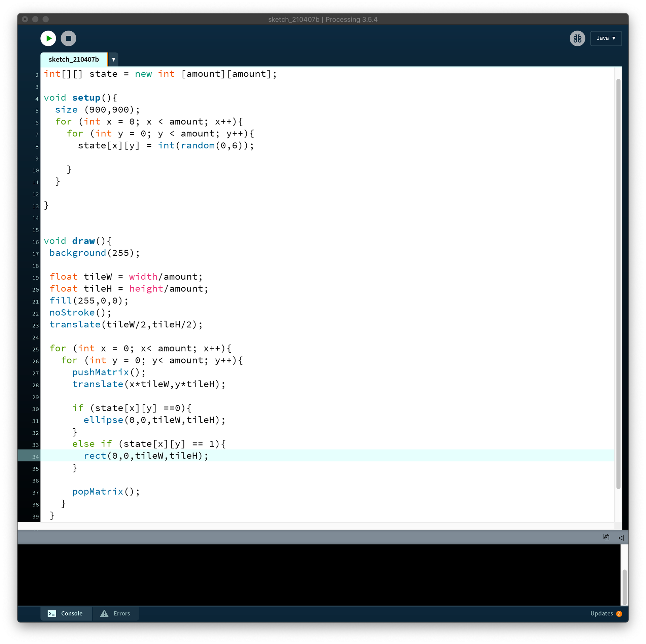The width and height of the screenshot is (646, 644).
Task: Switch to the Console tab
Action: coord(66,613)
